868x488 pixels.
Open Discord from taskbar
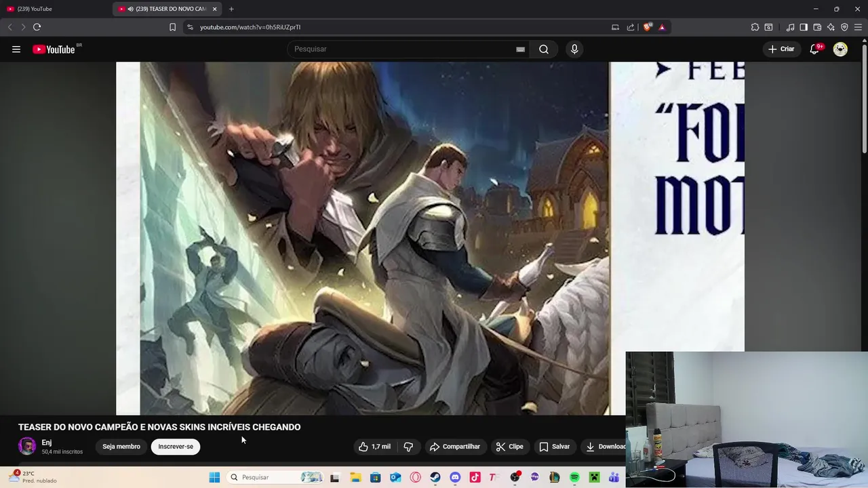coord(455,477)
